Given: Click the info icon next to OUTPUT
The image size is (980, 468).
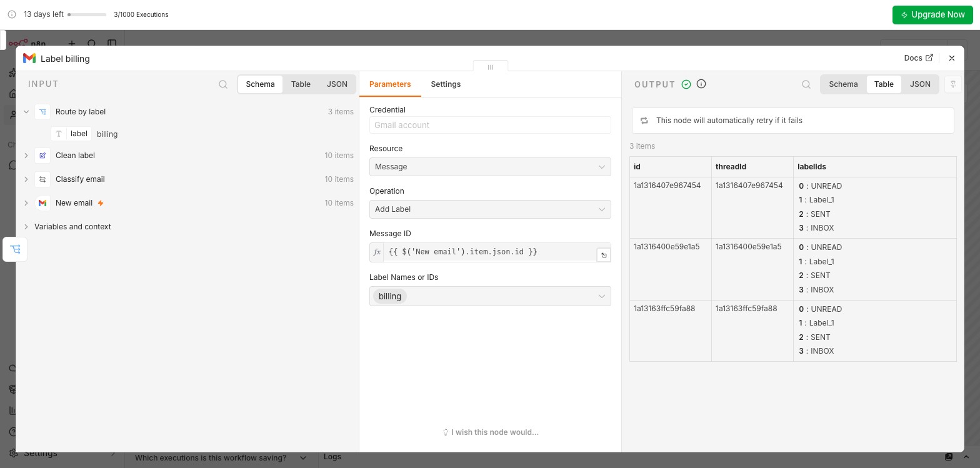Looking at the screenshot, I should (x=701, y=84).
